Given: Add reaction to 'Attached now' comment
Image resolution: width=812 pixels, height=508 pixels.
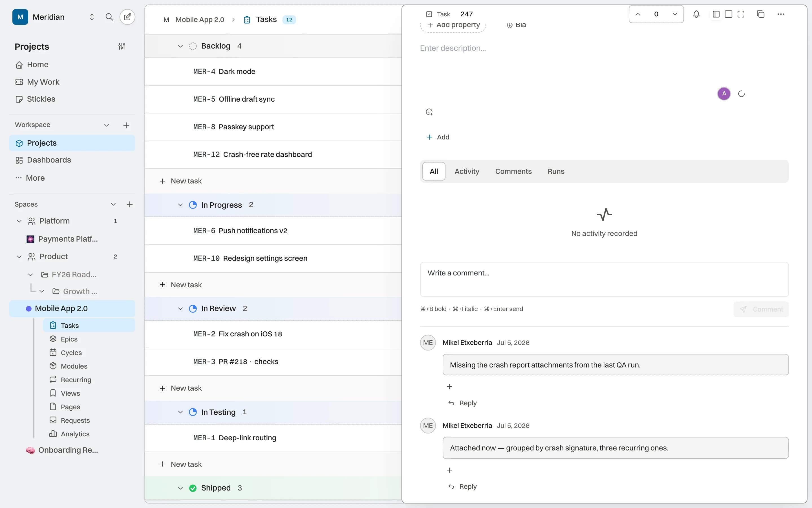Looking at the screenshot, I should 449,470.
